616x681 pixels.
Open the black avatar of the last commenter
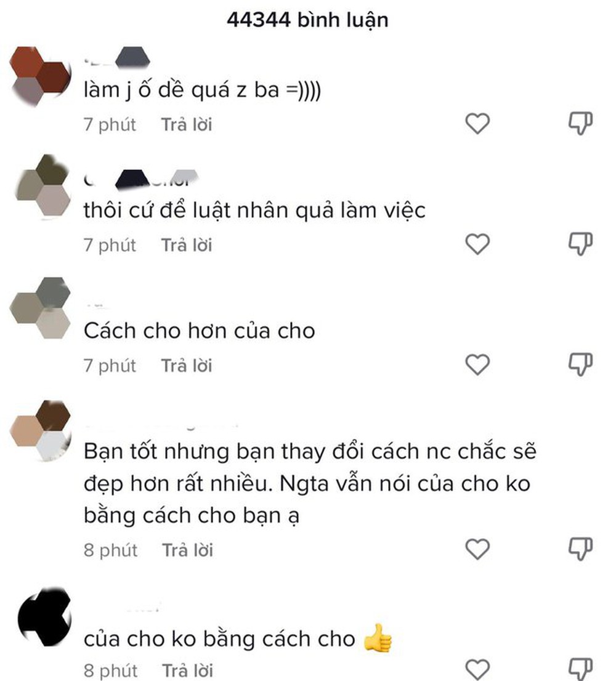pyautogui.click(x=45, y=616)
